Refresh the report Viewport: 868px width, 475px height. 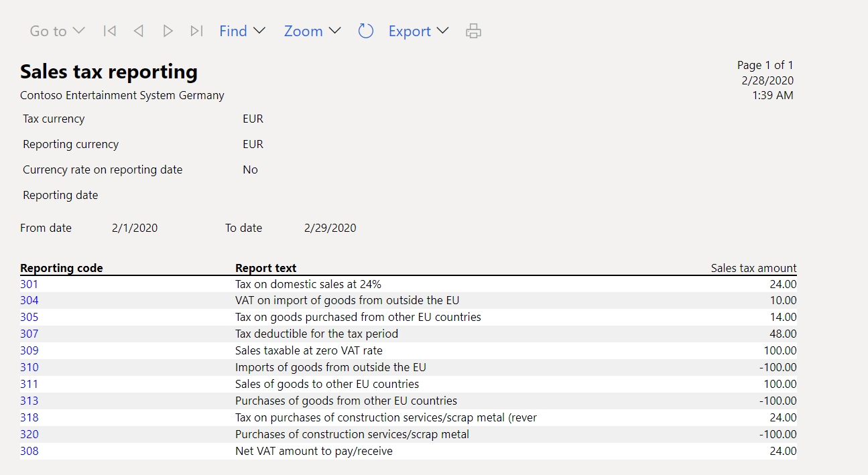point(365,31)
